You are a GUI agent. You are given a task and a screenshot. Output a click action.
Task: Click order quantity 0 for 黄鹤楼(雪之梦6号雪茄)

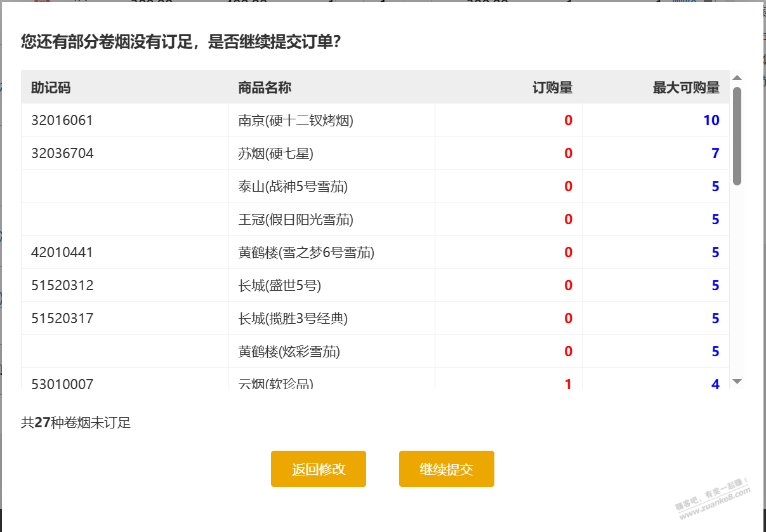pyautogui.click(x=569, y=252)
